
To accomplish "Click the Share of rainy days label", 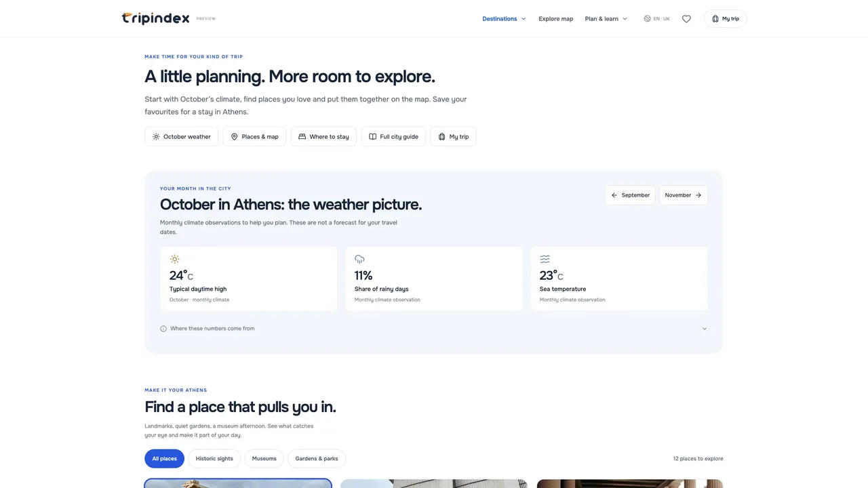I will coord(382,289).
